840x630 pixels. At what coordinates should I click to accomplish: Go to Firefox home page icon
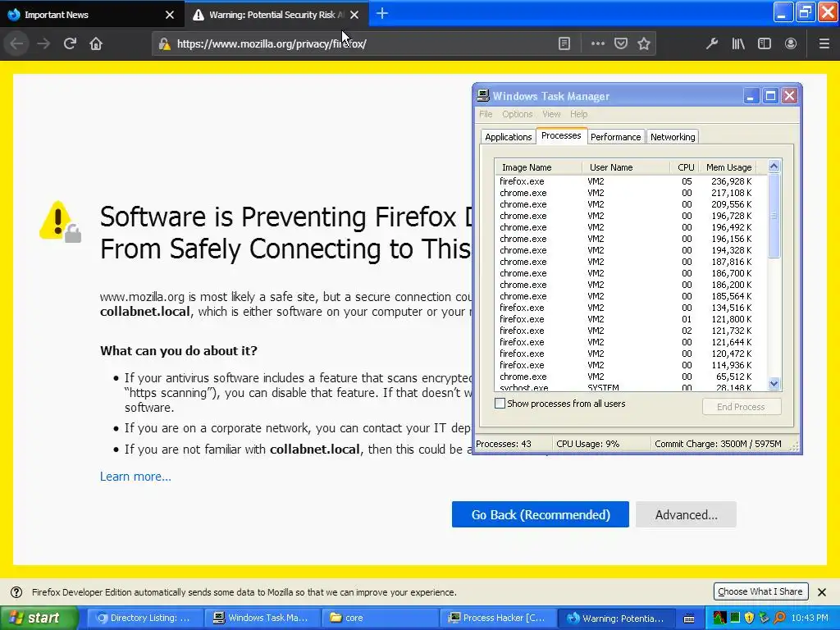pyautogui.click(x=96, y=43)
